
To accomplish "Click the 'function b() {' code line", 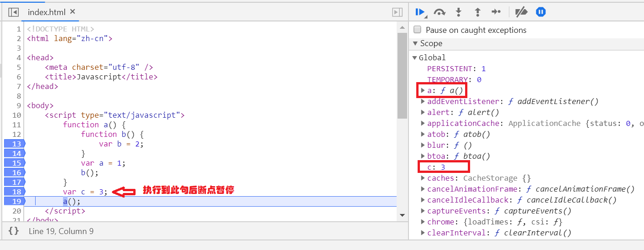I will 112,134.
